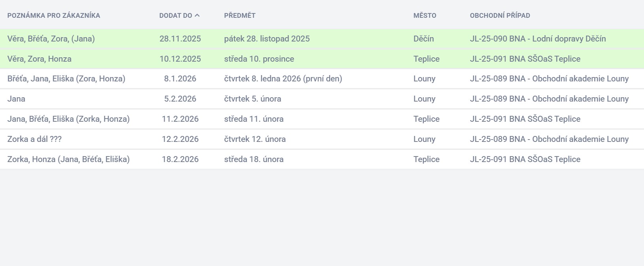Open row with note Věra, Břéťa, Zora, (Jana)
The image size is (644, 266).
(51, 39)
